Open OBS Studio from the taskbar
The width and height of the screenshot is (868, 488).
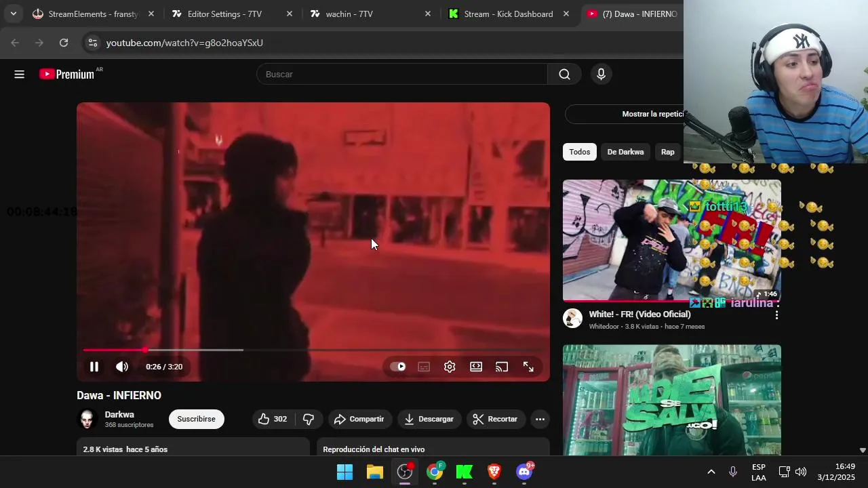coord(405,472)
